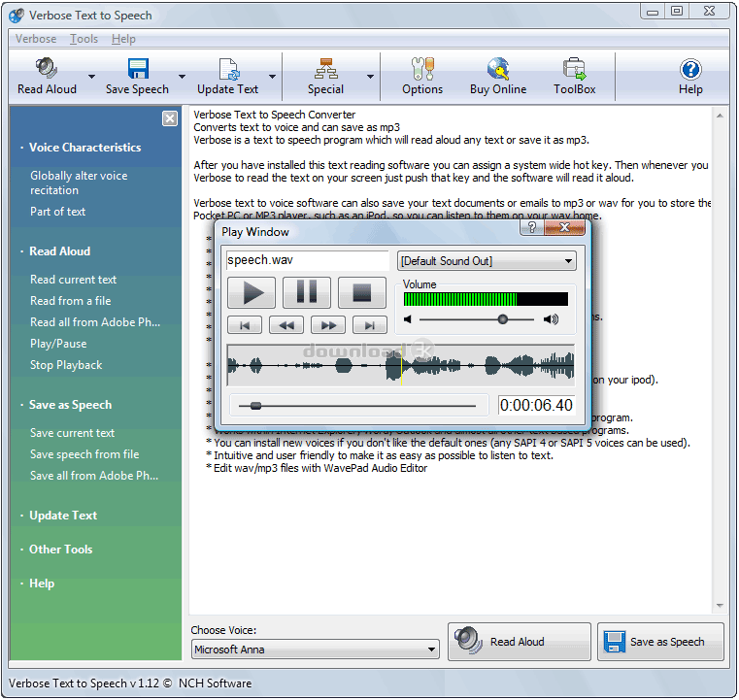Open Options tools icon in toolbar
This screenshot has height=700, width=739.
pyautogui.click(x=422, y=69)
